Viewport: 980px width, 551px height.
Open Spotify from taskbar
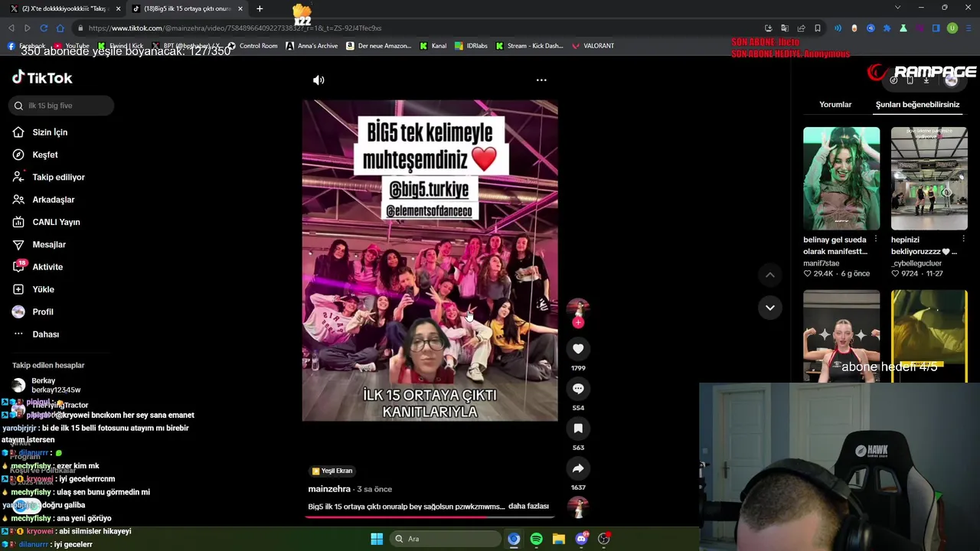click(x=536, y=539)
